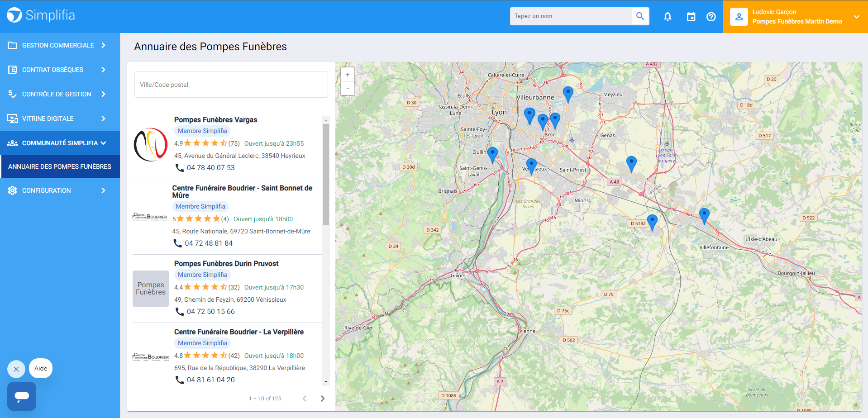The image size is (868, 418).
Task: Click phone icon for 04 72 50 15 66
Action: click(x=180, y=311)
